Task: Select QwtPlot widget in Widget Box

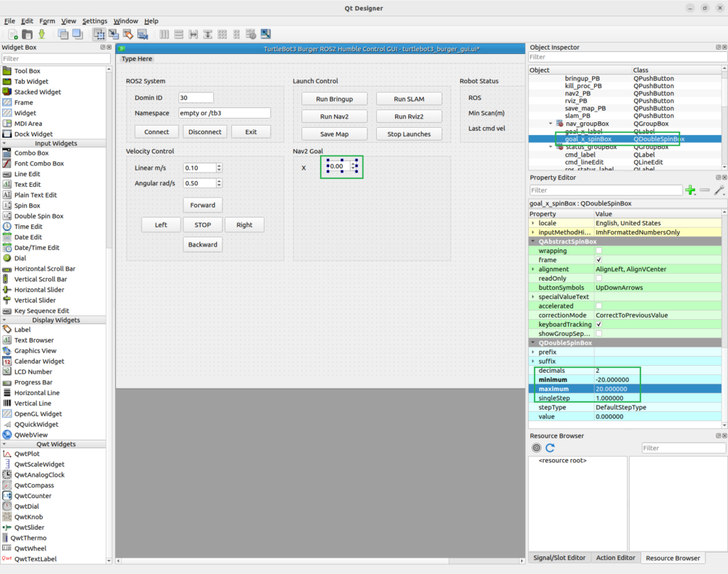Action: tap(27, 454)
